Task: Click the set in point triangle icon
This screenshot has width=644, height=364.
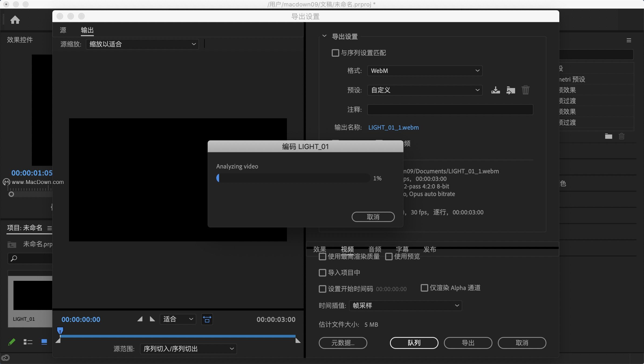Action: pyautogui.click(x=140, y=319)
